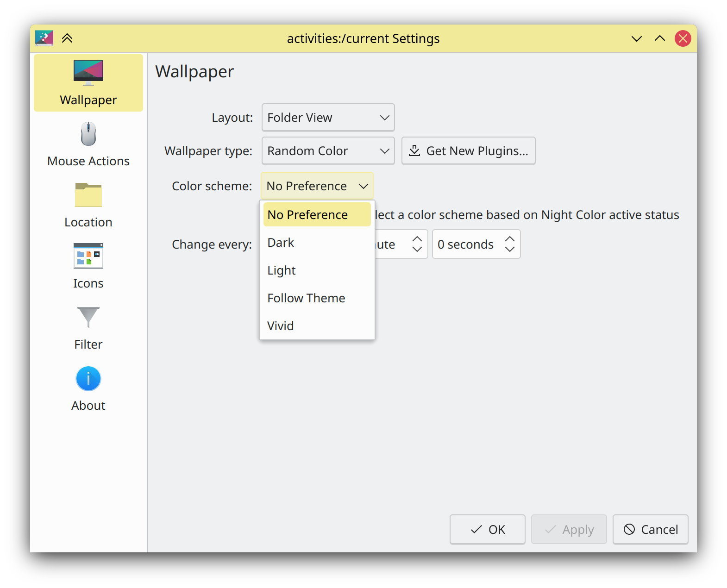The image size is (727, 588).
Task: Open the Location folder page
Action: pos(88,205)
